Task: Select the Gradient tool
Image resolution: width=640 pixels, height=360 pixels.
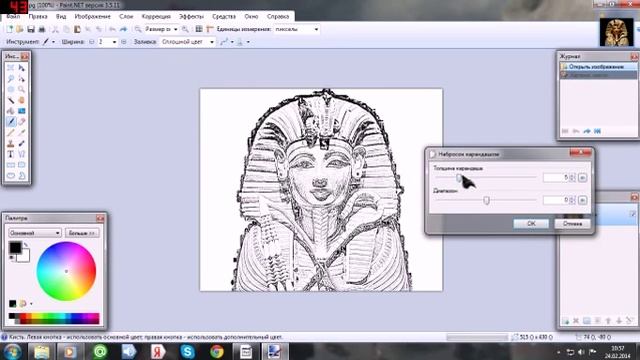Action: 22,111
